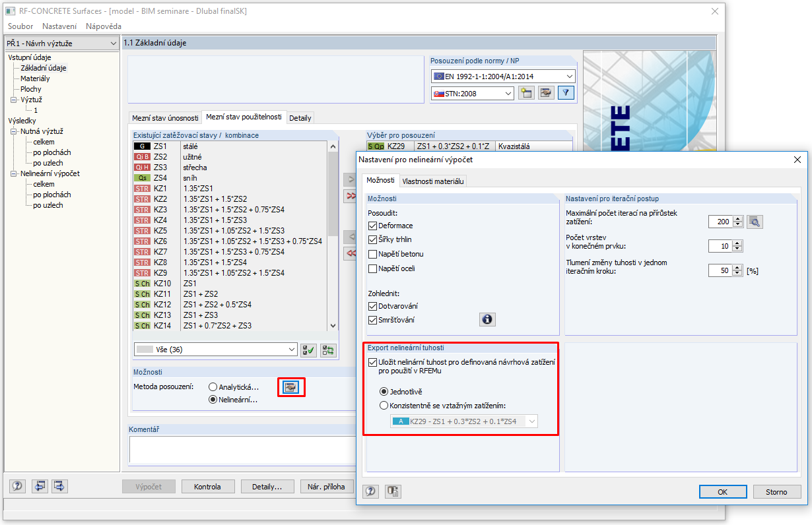Enable the Napětí oceli checkbox
Image resolution: width=812 pixels, height=525 pixels.
pos(373,268)
